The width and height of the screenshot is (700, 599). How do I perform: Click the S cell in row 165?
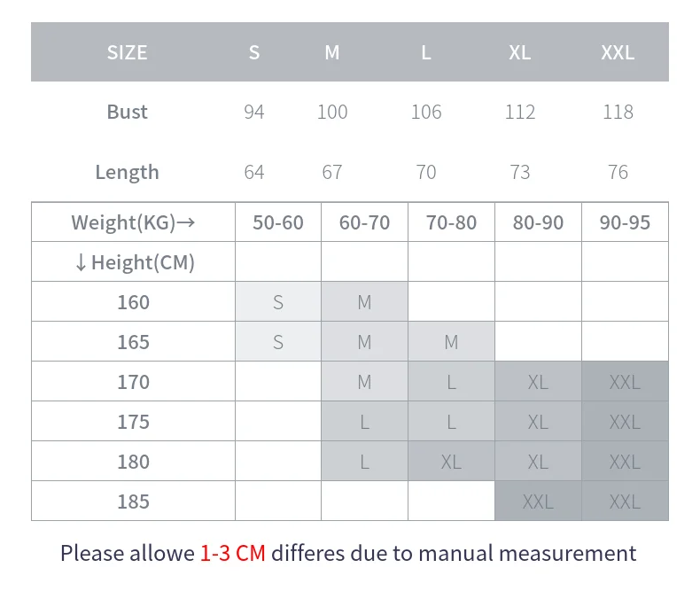click(x=278, y=342)
